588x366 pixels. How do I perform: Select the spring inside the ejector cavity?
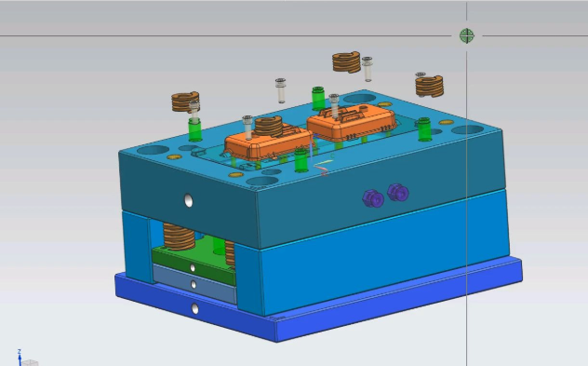[x=179, y=237]
